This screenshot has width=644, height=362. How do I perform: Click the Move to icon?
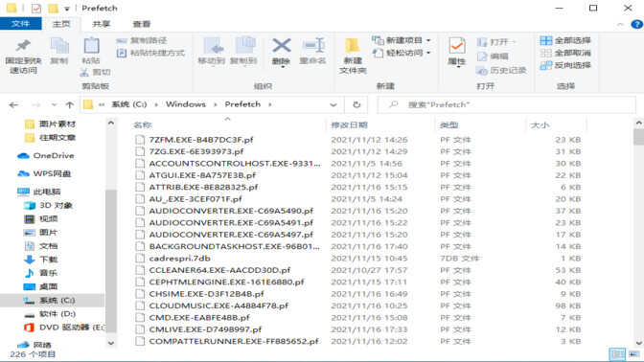click(x=213, y=46)
